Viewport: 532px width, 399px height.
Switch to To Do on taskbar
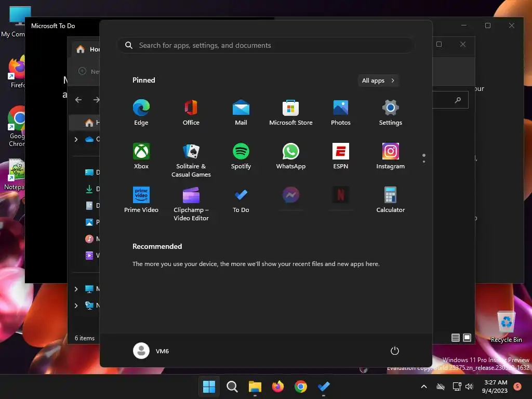(x=324, y=387)
